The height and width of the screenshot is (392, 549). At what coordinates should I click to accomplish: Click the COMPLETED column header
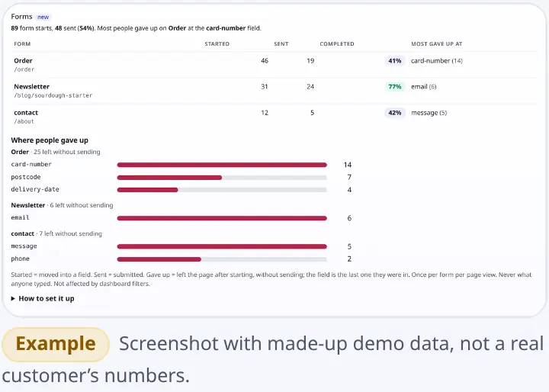tap(337, 43)
